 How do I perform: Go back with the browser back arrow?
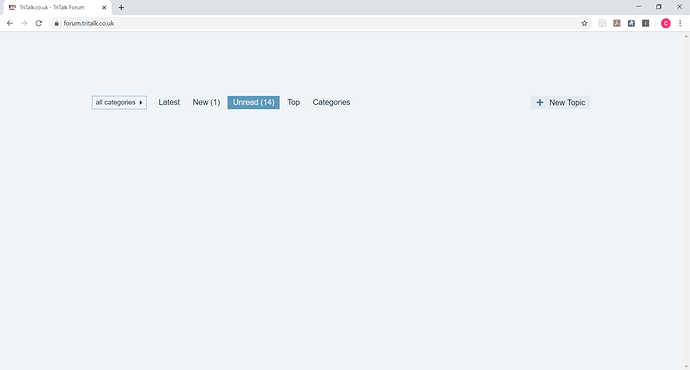point(10,23)
